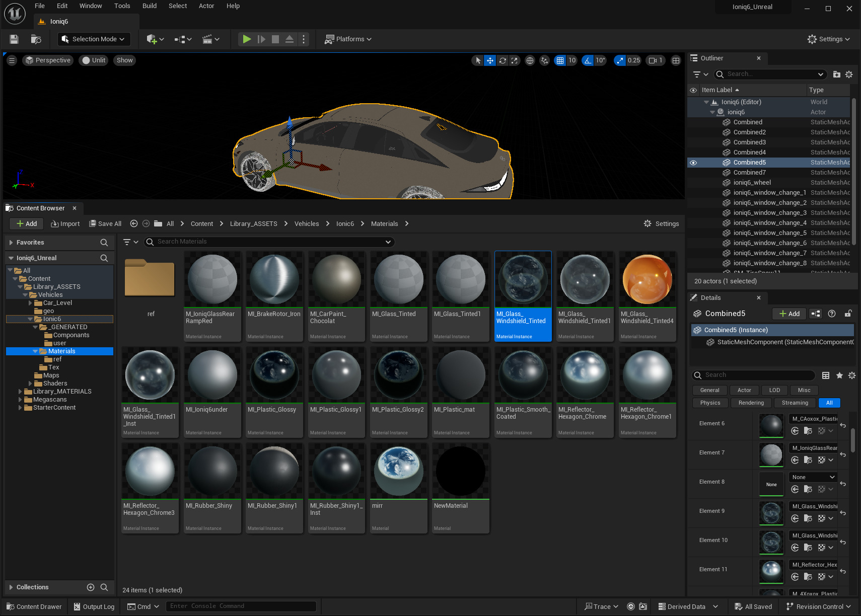Open the Outliner settings gear
The image size is (861, 616).
(849, 74)
